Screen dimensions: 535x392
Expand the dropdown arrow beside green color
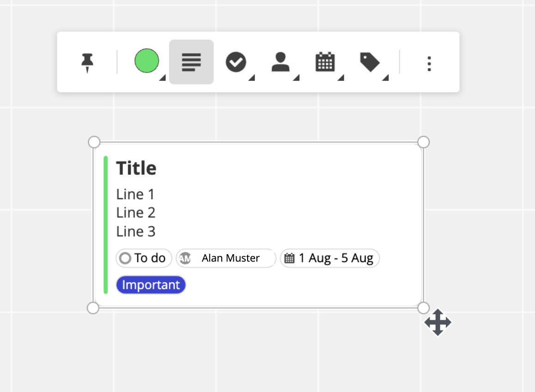click(162, 79)
